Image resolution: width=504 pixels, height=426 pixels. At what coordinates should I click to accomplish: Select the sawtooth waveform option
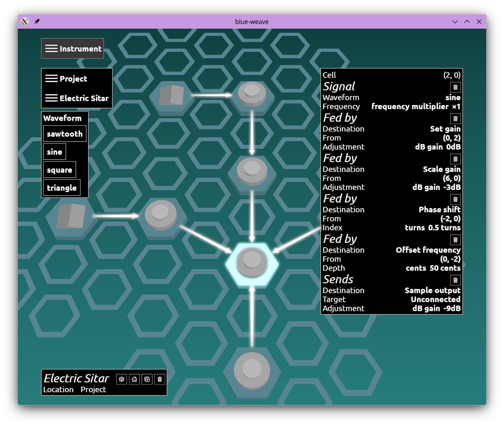pyautogui.click(x=65, y=134)
